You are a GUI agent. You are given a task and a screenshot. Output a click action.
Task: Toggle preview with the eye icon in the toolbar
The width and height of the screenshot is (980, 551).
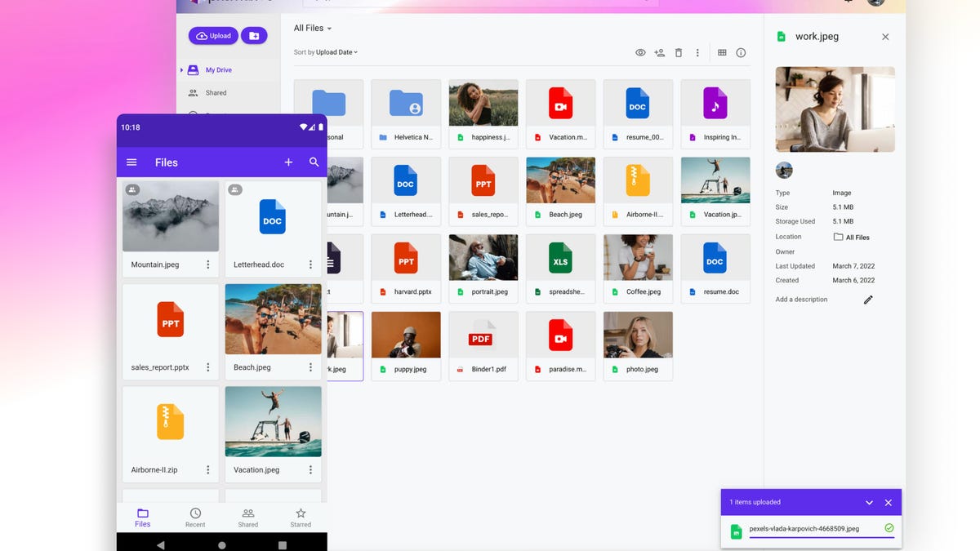tap(640, 53)
